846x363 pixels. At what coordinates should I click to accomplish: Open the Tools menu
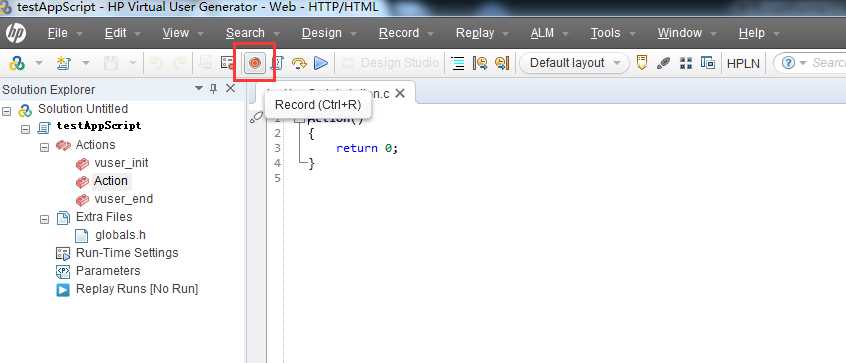(605, 33)
